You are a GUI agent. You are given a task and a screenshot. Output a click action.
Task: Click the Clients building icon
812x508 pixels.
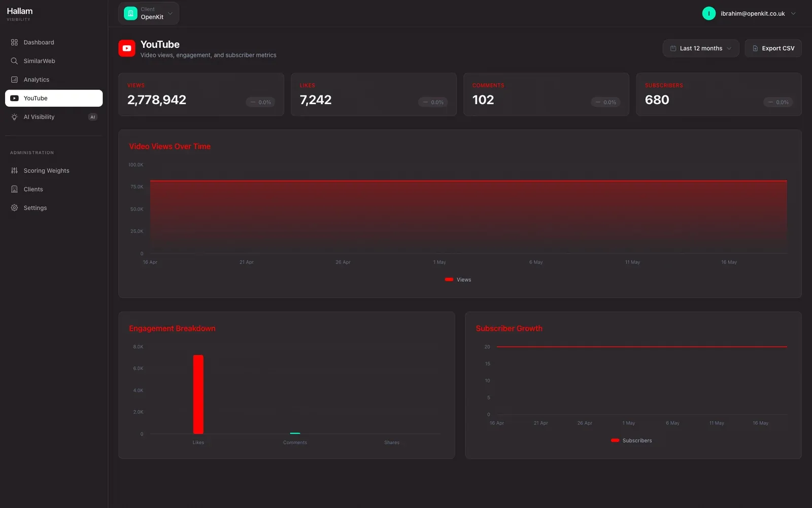(x=14, y=189)
